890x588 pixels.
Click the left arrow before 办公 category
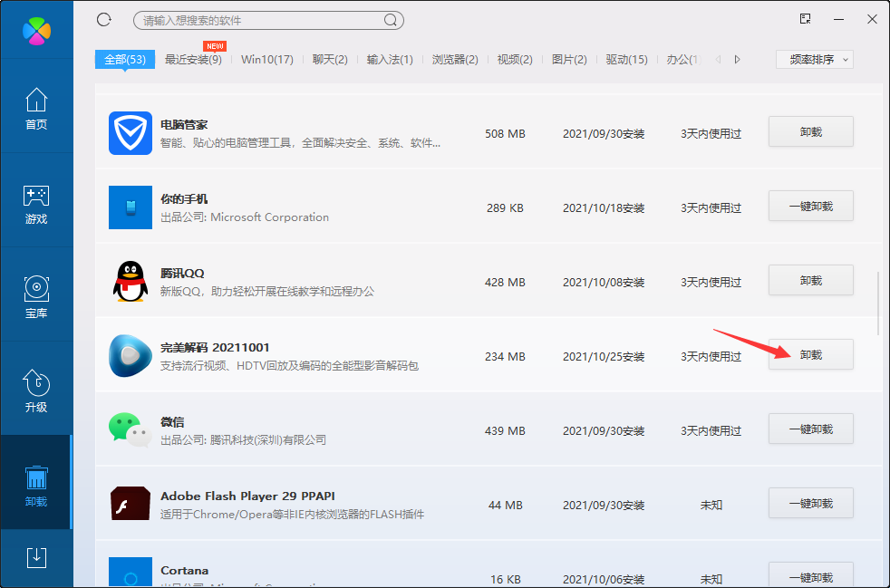coord(715,58)
